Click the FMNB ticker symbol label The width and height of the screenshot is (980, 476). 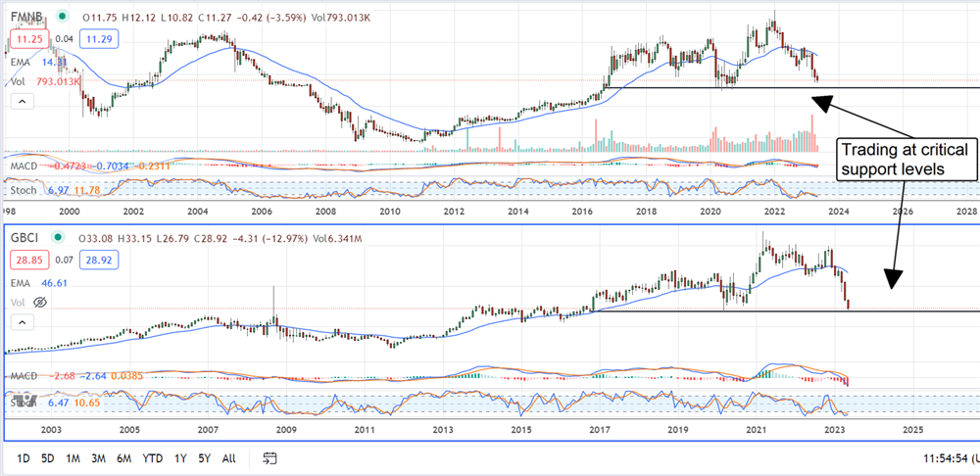click(x=27, y=15)
